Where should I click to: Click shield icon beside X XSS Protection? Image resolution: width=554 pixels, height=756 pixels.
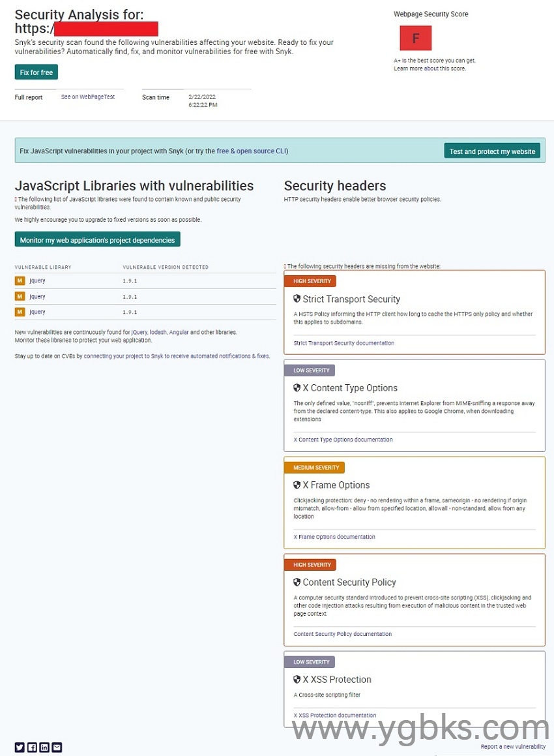point(297,679)
